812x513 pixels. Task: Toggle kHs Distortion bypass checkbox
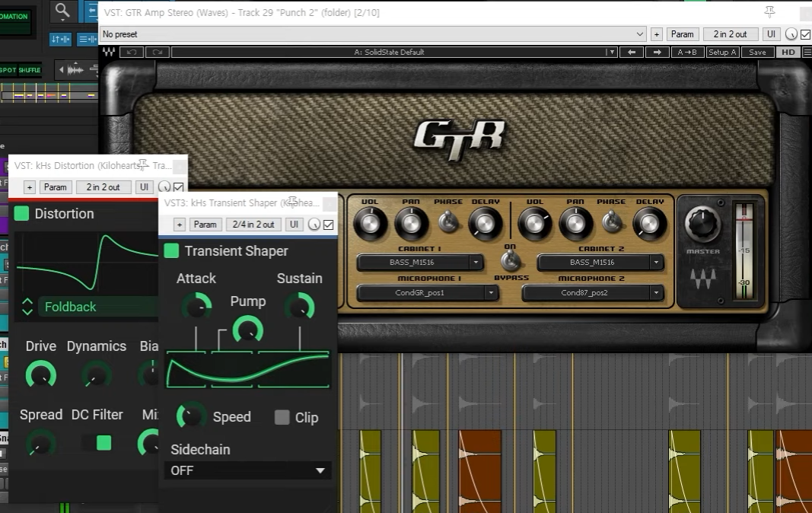click(x=179, y=187)
